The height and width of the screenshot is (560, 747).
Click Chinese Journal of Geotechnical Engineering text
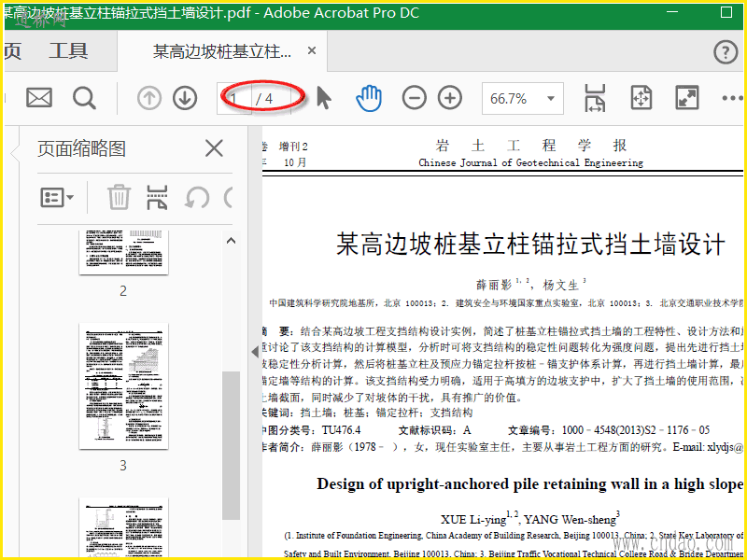530,162
